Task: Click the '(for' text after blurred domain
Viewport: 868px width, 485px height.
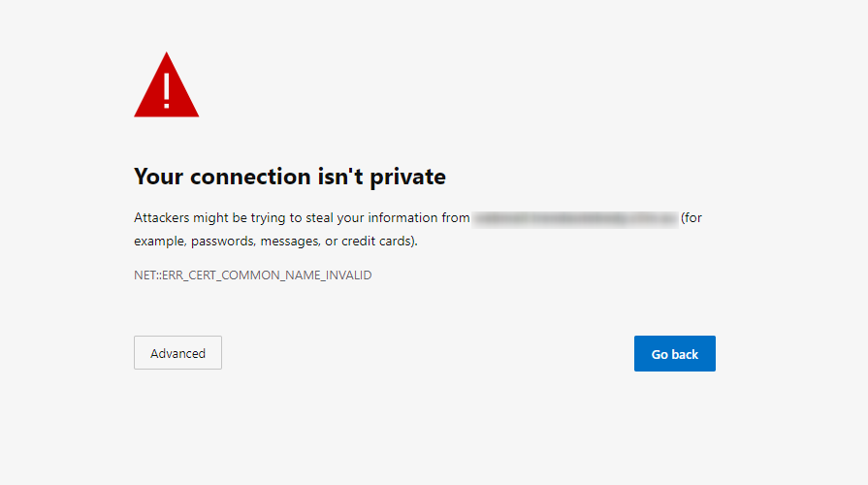Action: 691,218
